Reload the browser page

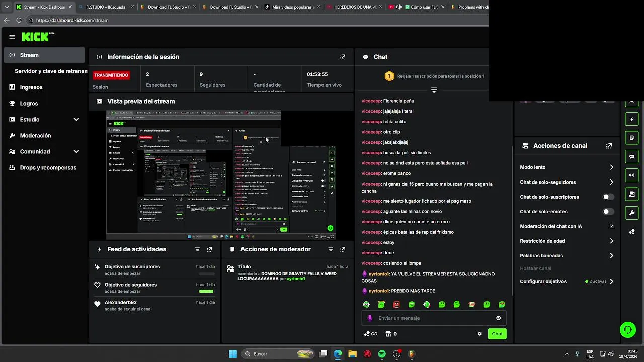coord(19,20)
